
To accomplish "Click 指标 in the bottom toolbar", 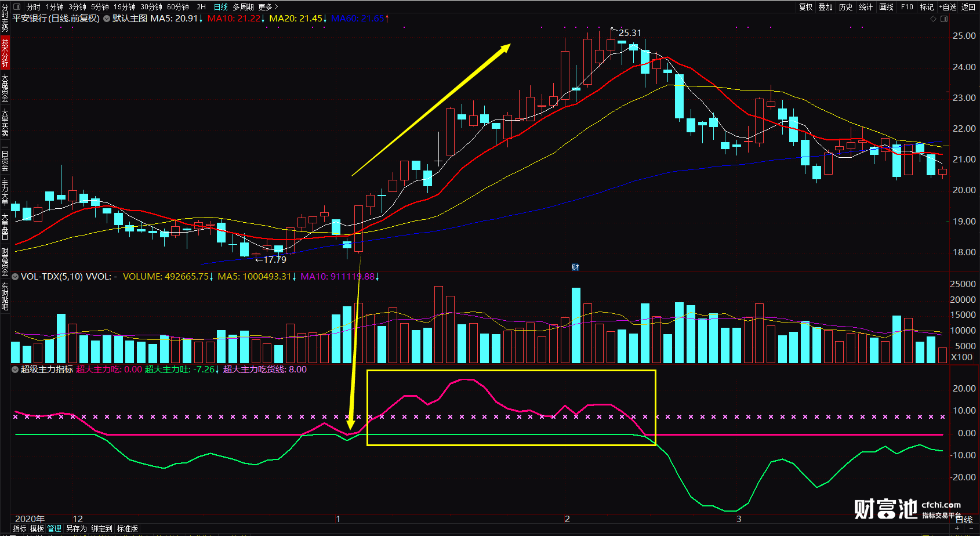I will click(20, 528).
